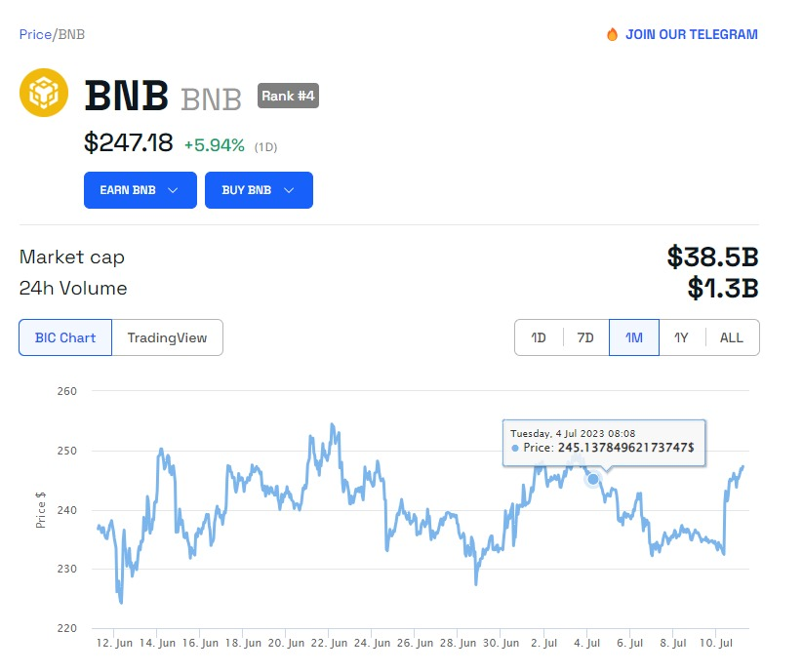Click the Tuesday, 4 Jul 2023 08:08 tooltip date
Image resolution: width=803 pixels, height=672 pixels.
click(x=573, y=433)
